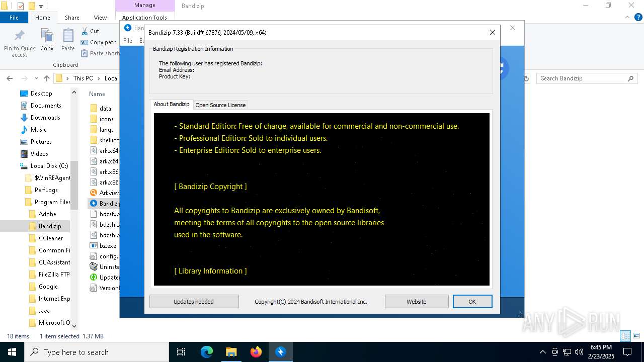Select the Bandizip application file in list
Screen dimensions: 644x362
(x=104, y=204)
